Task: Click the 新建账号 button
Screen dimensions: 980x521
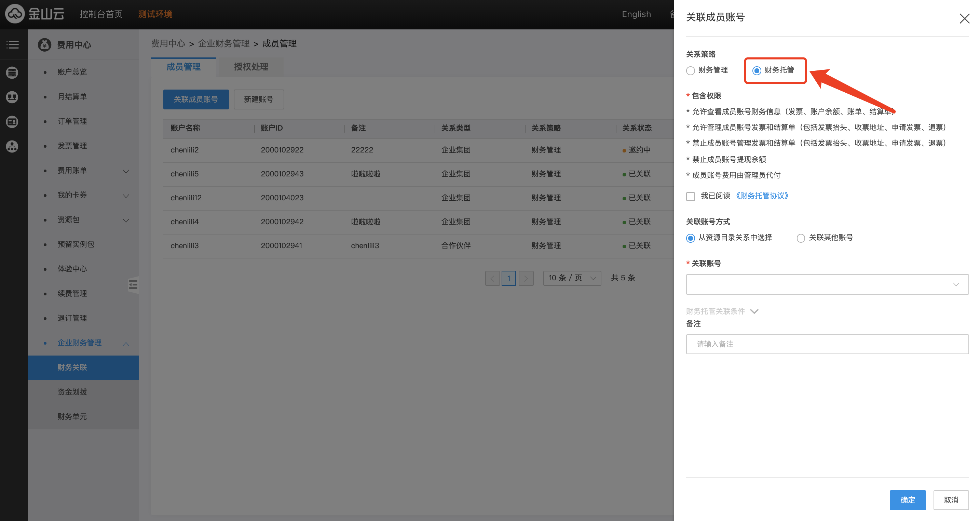Action: tap(259, 99)
